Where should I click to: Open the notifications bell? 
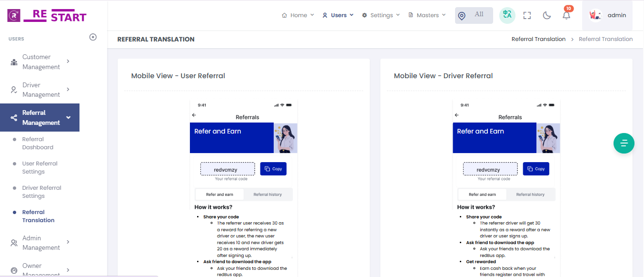(x=566, y=15)
